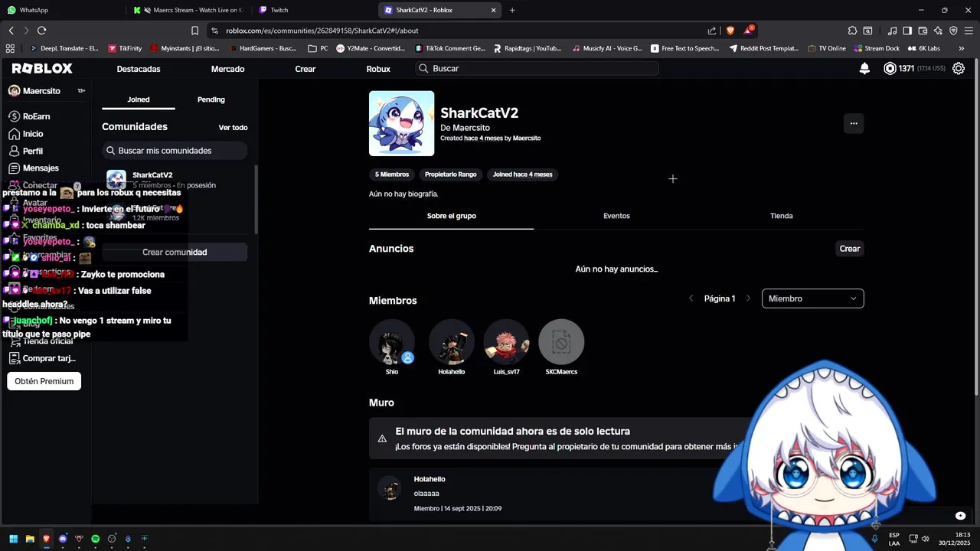Go back in browser history

click(x=11, y=31)
